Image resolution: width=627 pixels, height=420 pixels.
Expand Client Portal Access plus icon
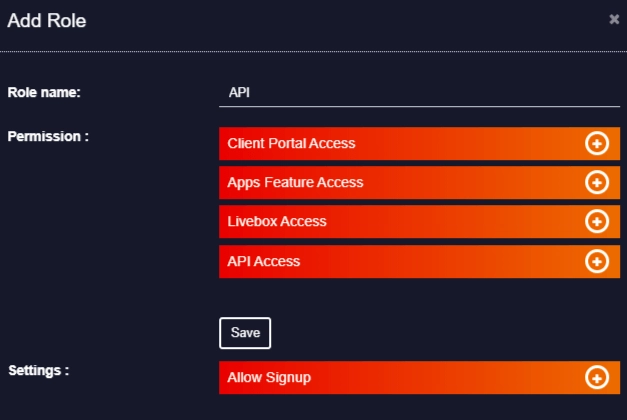coord(597,143)
